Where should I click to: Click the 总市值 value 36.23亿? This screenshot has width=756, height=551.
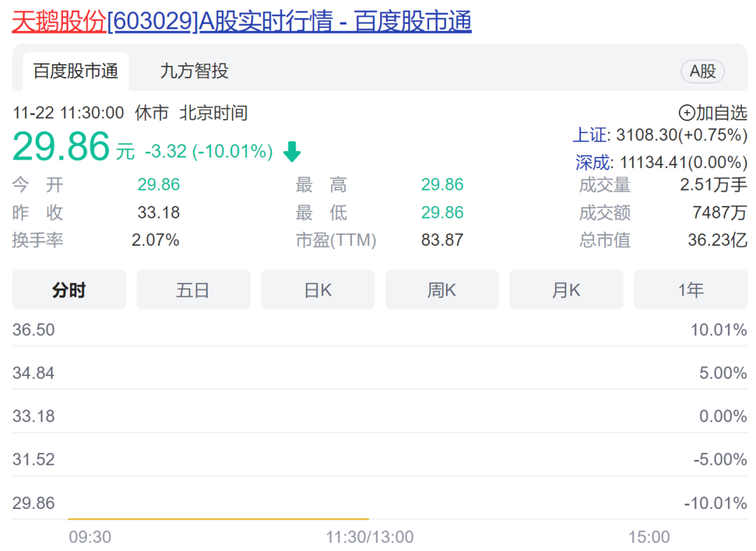pyautogui.click(x=717, y=240)
